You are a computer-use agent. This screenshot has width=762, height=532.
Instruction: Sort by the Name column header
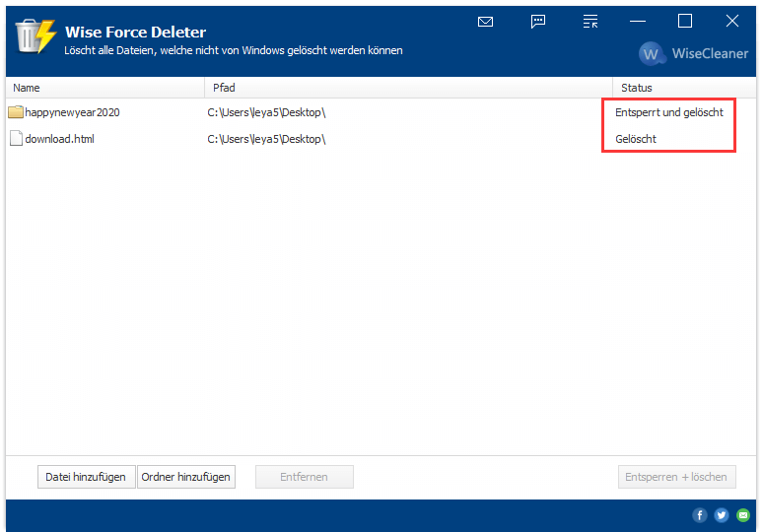tap(104, 88)
